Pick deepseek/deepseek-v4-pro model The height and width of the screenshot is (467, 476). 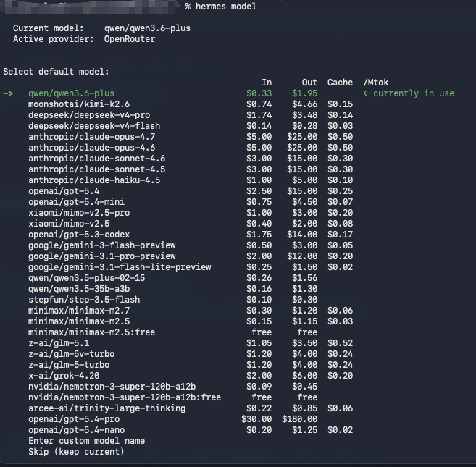pos(89,115)
